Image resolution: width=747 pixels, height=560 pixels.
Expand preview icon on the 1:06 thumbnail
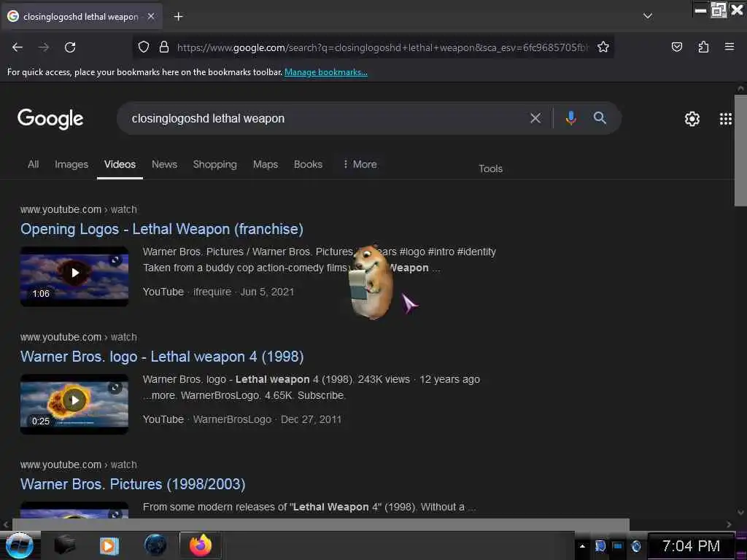click(x=115, y=260)
